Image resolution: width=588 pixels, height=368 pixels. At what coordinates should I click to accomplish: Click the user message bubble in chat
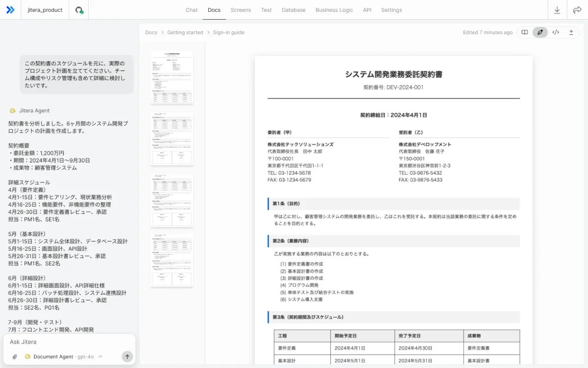76,74
